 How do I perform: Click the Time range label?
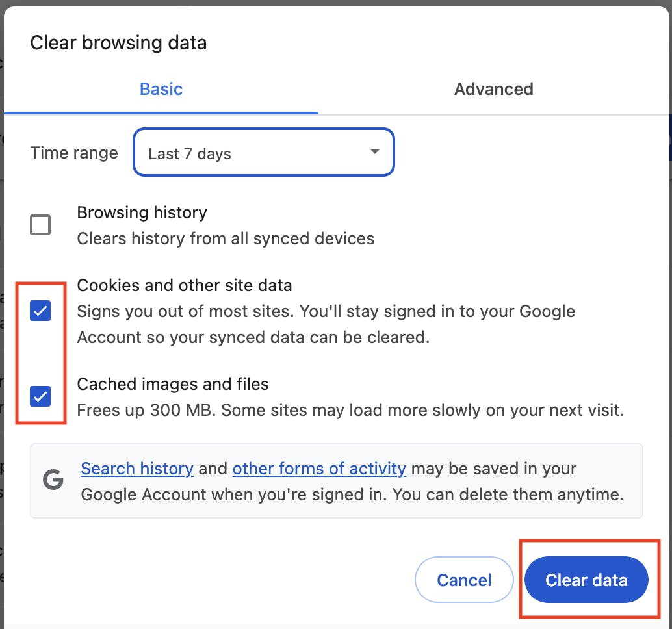point(74,153)
